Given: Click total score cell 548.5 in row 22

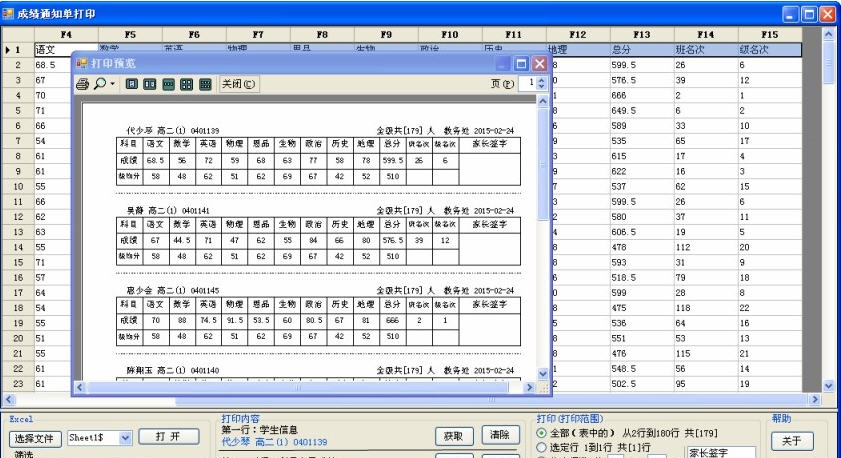Looking at the screenshot, I should [x=641, y=369].
